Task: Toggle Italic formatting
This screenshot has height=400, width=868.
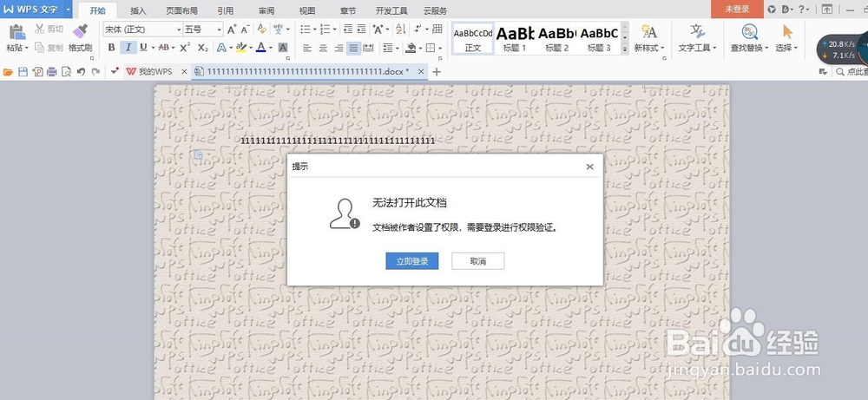Action: pyautogui.click(x=128, y=48)
